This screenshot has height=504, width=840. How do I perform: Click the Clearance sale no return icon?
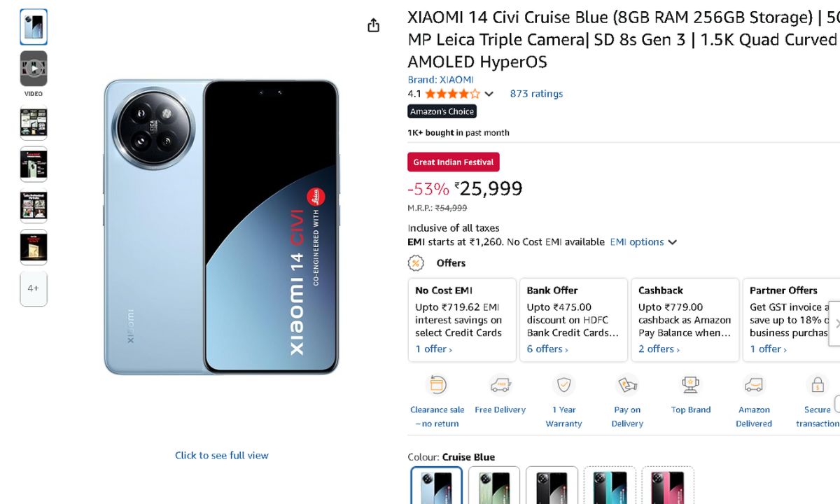[x=437, y=385]
